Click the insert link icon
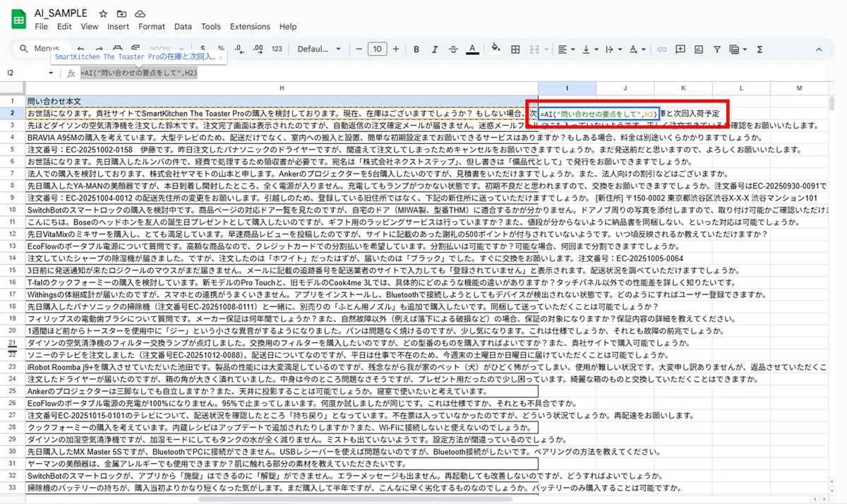 click(663, 49)
